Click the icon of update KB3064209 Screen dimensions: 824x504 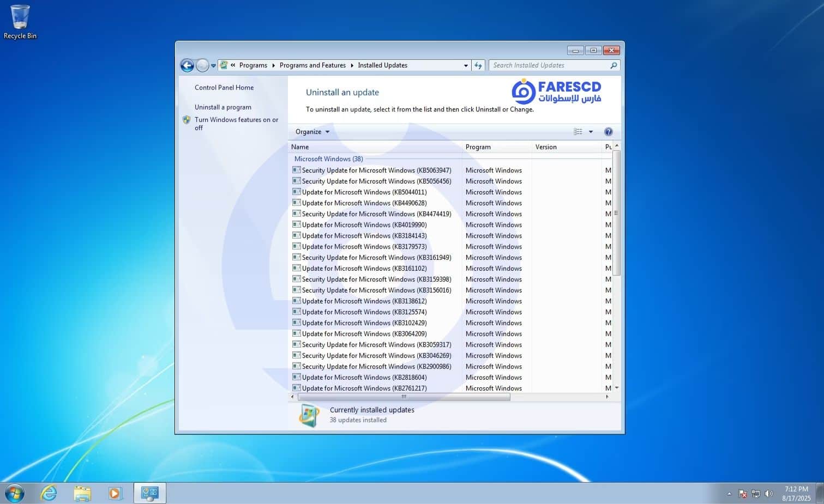tap(297, 333)
